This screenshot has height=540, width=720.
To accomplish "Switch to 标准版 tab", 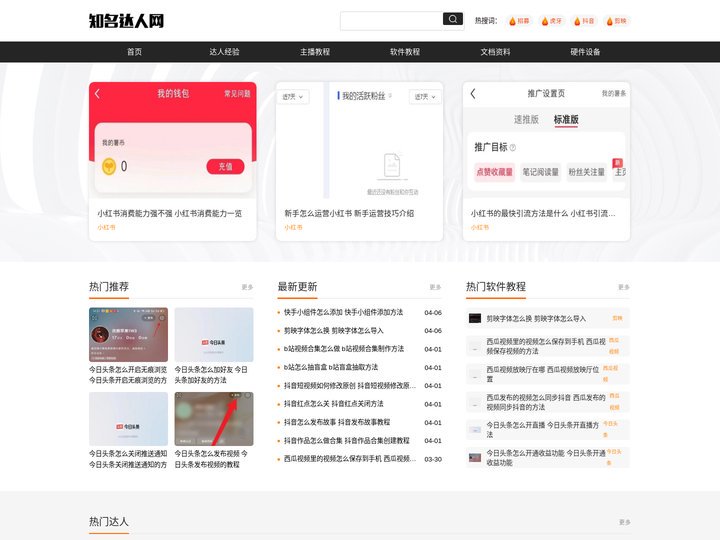I will click(566, 119).
